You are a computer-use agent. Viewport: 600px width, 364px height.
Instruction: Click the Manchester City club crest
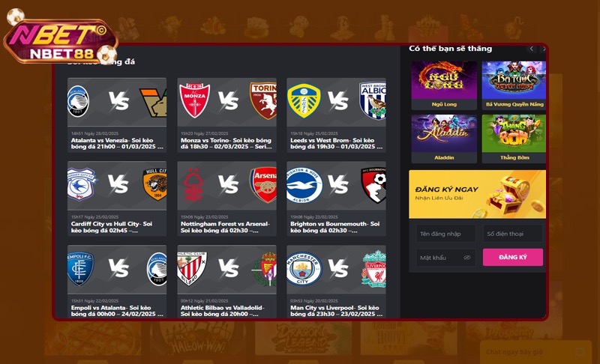303,269
